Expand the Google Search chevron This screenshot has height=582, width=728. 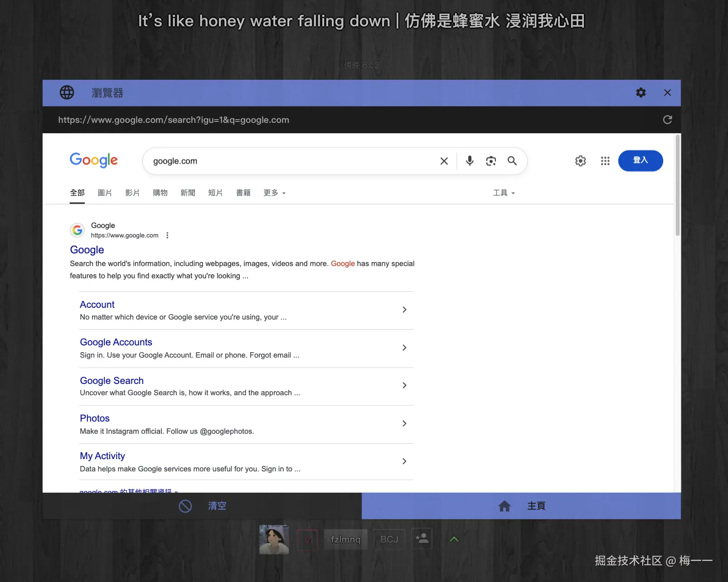pos(404,385)
